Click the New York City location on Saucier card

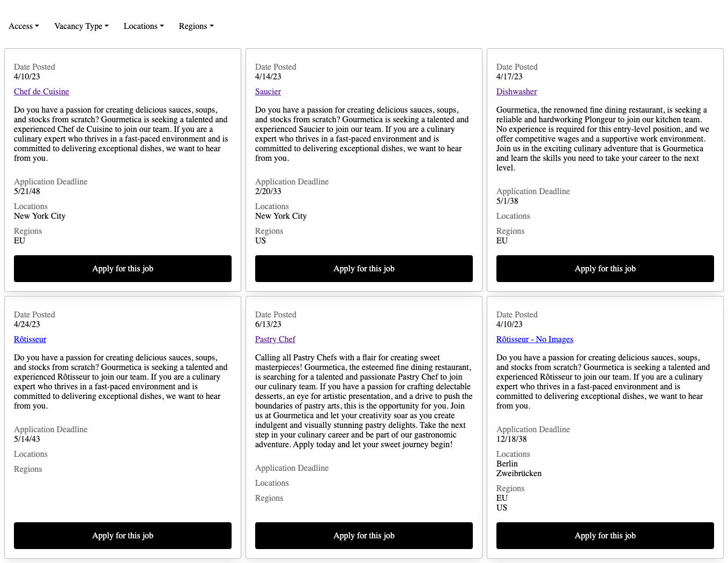click(281, 216)
